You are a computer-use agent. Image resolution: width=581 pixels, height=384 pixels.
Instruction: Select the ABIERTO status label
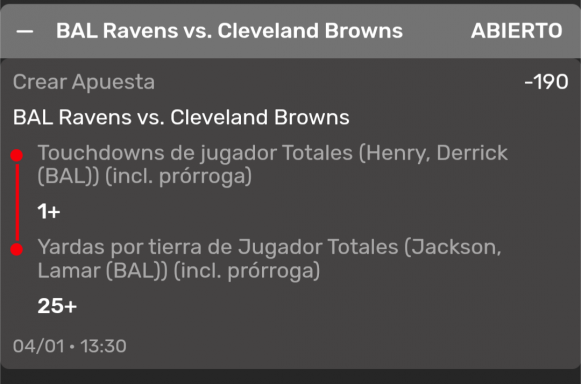517,31
